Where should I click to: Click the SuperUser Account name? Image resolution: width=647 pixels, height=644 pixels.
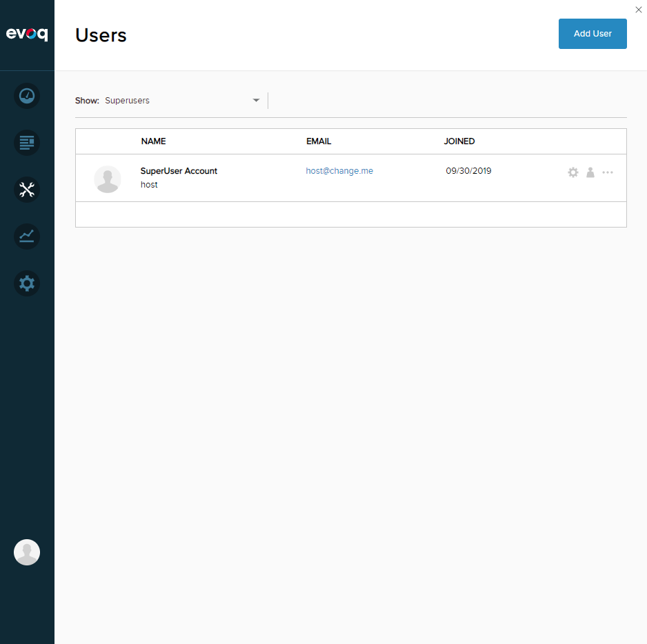[x=179, y=171]
